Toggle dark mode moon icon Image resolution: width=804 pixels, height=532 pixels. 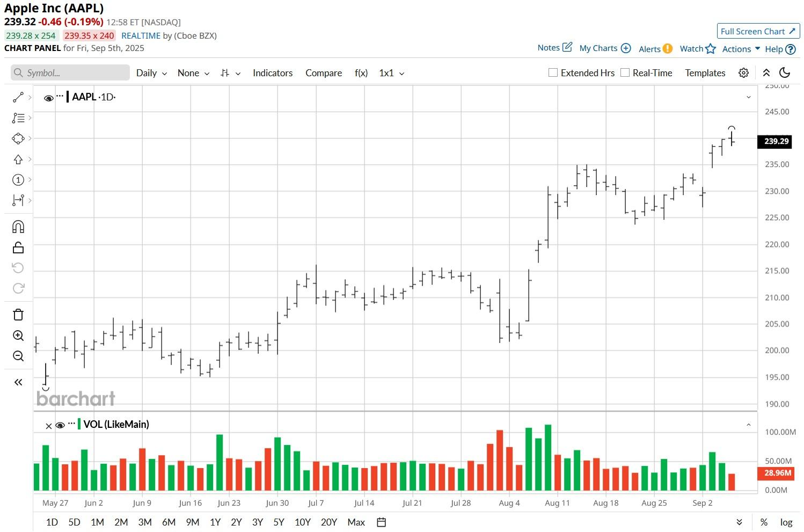(785, 72)
